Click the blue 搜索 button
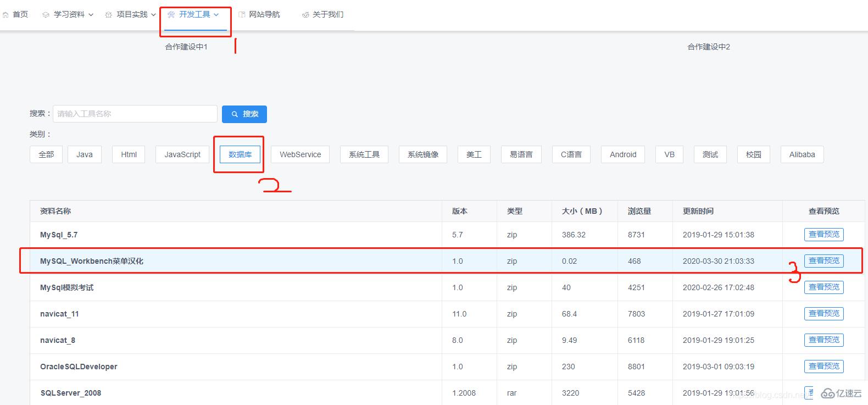This screenshot has height=405, width=868. [244, 114]
